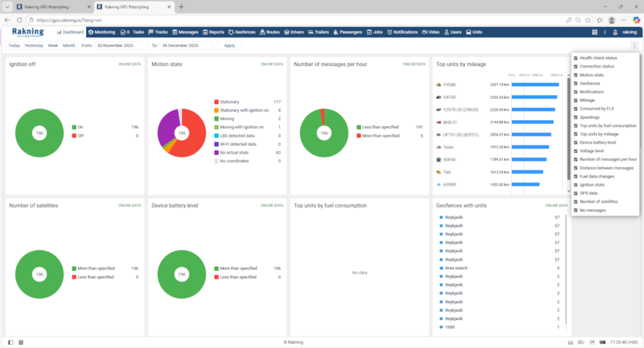Switch to the Reports tab

pos(213,32)
